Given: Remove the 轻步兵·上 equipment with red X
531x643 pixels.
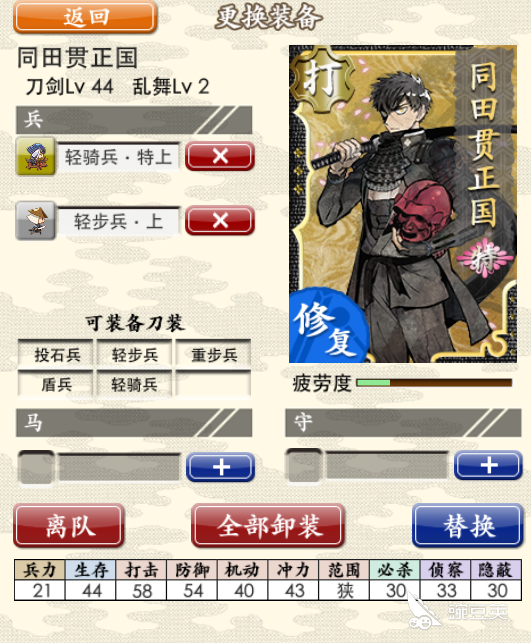Looking at the screenshot, I should coord(220,221).
